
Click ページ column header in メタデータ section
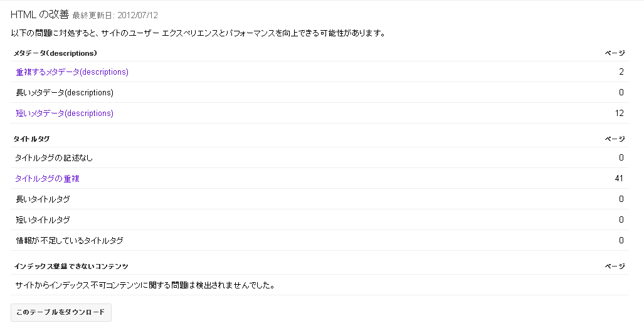(x=615, y=53)
